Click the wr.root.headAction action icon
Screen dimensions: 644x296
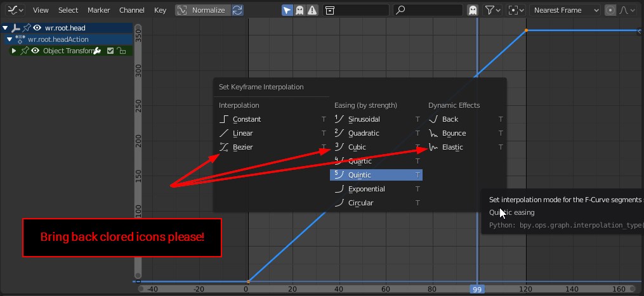click(x=20, y=39)
